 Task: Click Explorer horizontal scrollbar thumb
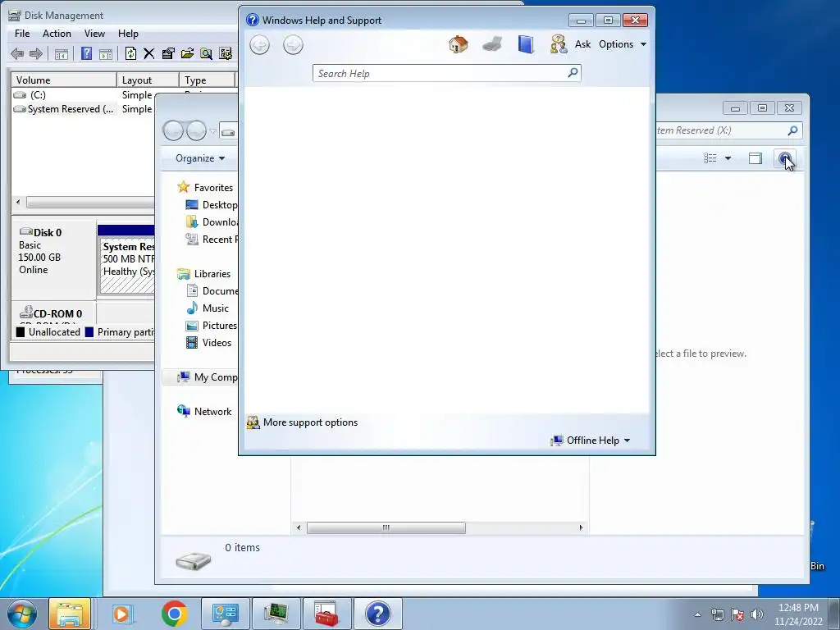coord(386,527)
